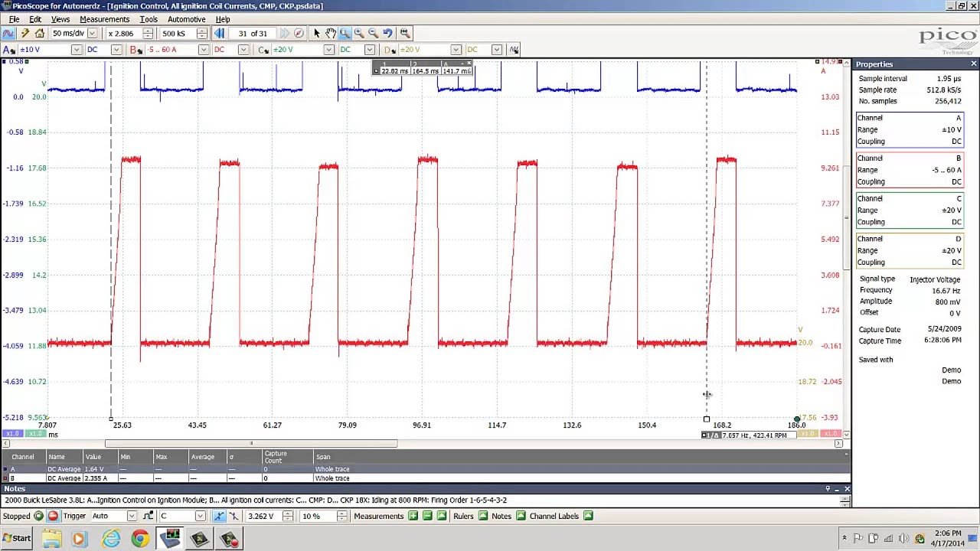
Task: Open trigger mode Auto dropdown
Action: click(131, 517)
